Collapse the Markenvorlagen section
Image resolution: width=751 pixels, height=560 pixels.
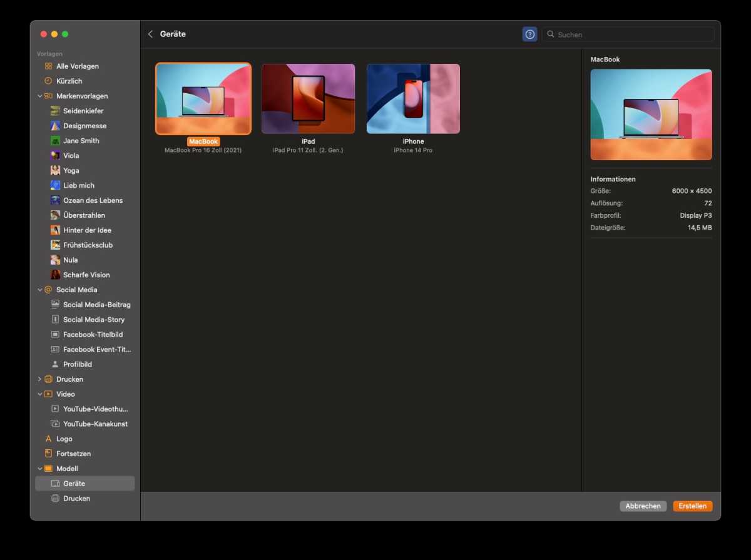tap(39, 96)
